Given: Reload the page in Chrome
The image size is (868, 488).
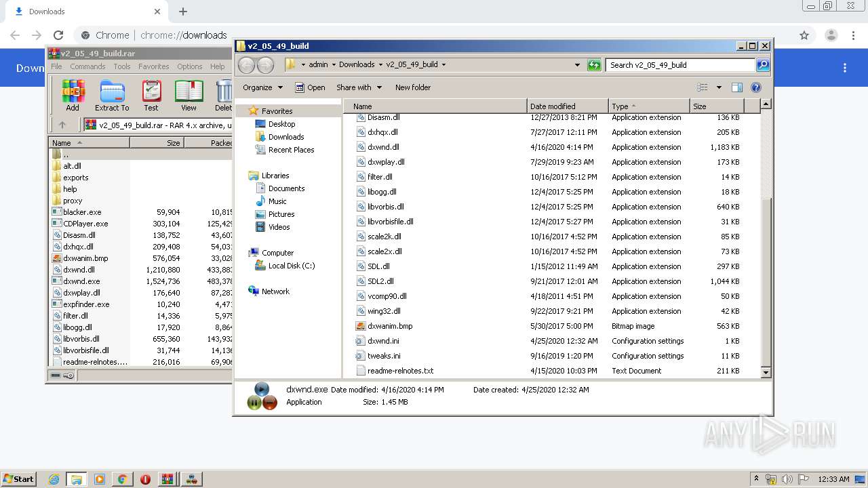Looking at the screenshot, I should pos(58,35).
